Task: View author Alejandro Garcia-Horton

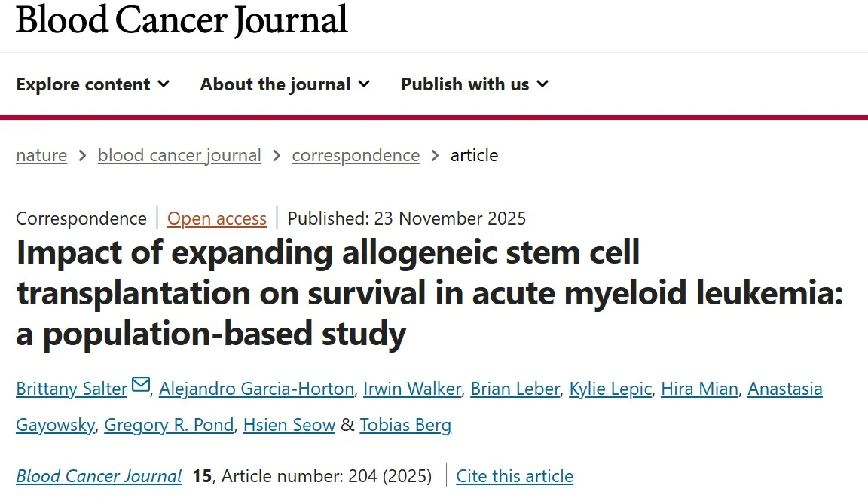Action: pyautogui.click(x=256, y=389)
